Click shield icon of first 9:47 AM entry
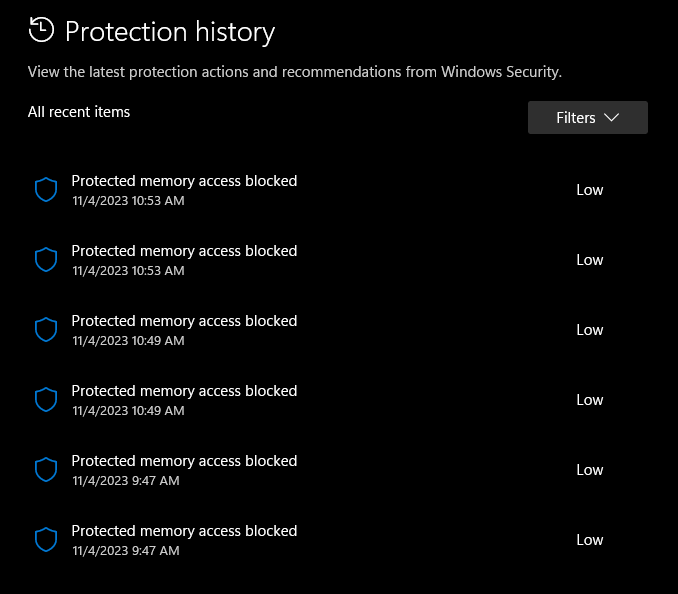This screenshot has width=678, height=594. pyautogui.click(x=46, y=470)
